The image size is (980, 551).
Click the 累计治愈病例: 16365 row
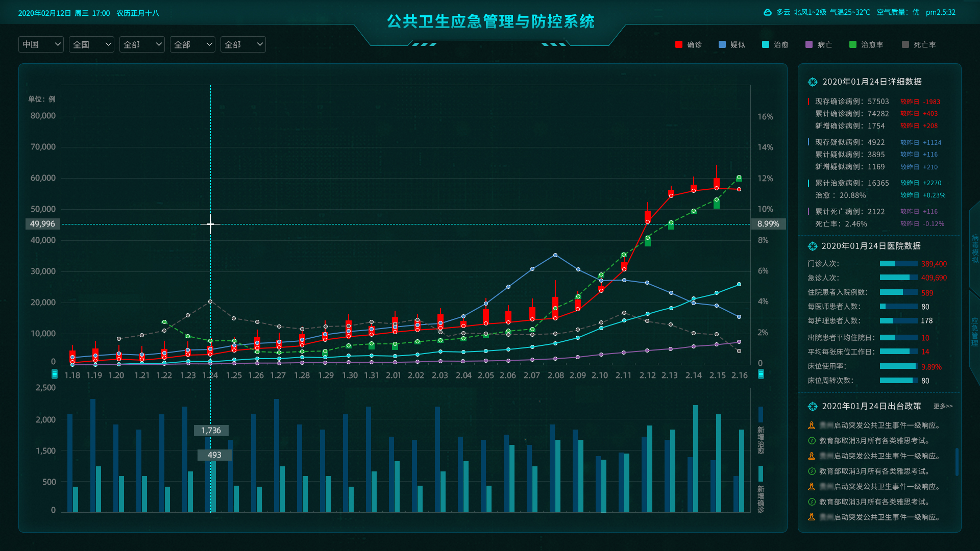point(874,183)
